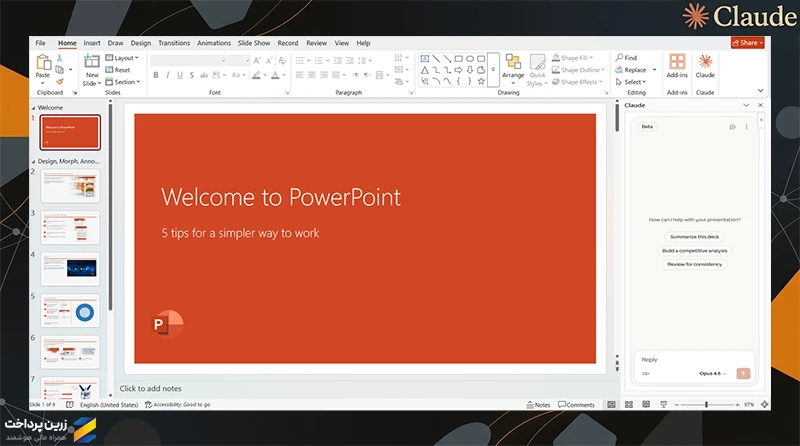Open the Select dropdown

coord(631,82)
